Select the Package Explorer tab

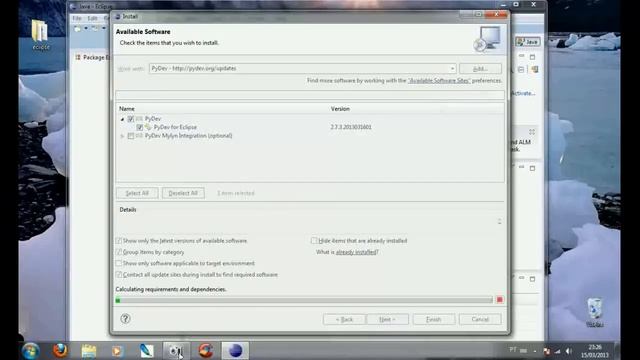[x=93, y=58]
